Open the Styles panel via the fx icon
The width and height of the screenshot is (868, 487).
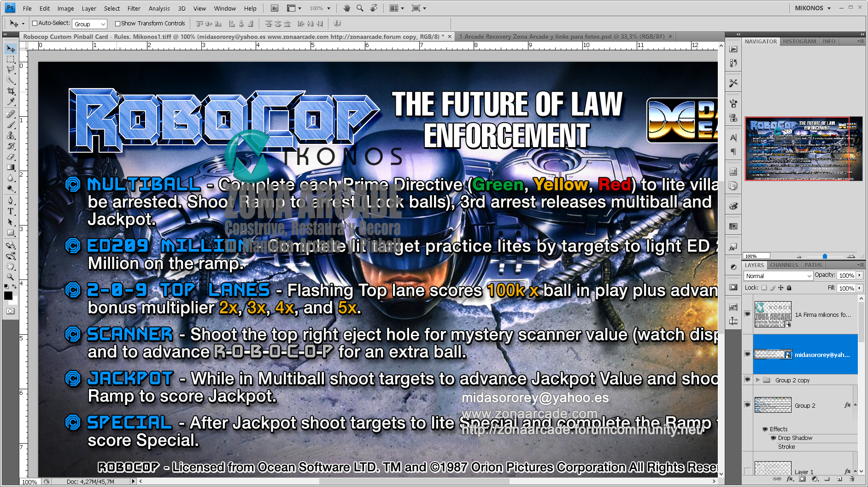[x=733, y=246]
